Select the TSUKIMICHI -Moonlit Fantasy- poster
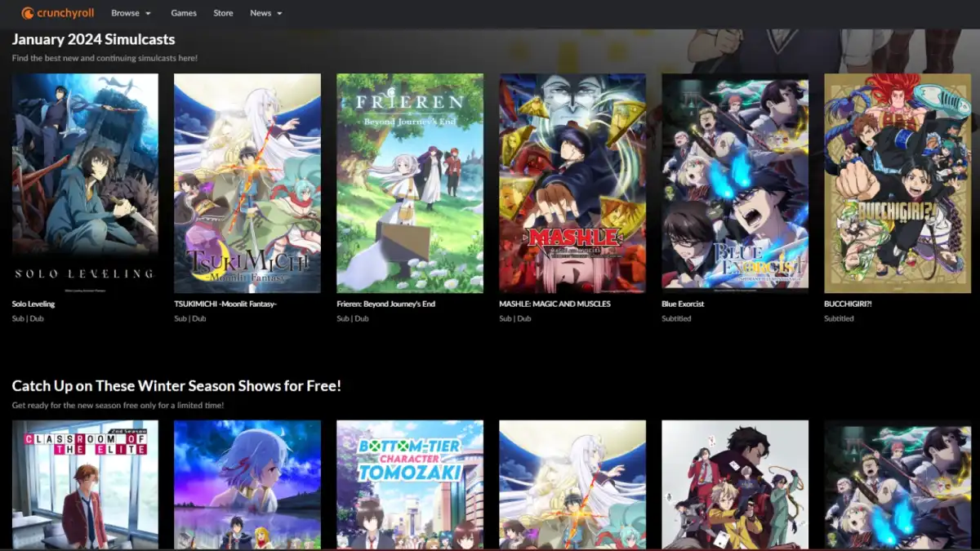The image size is (980, 551). [247, 182]
